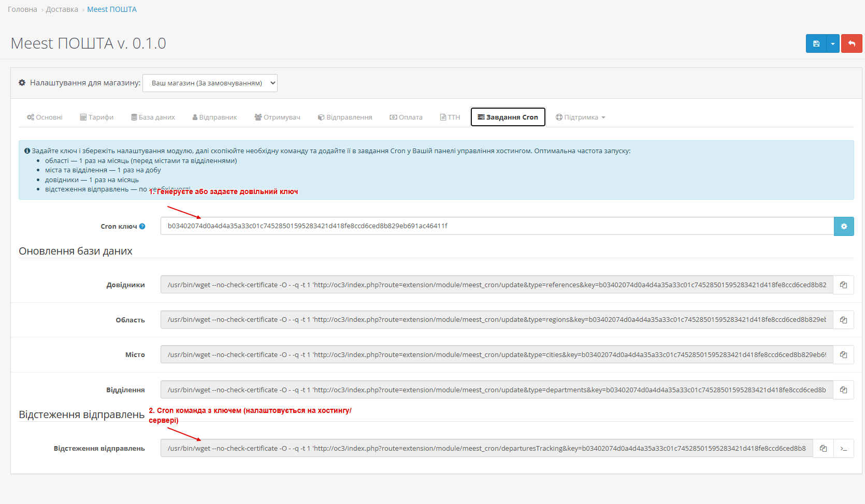
Task: Copy the Місто cron command
Action: (x=843, y=355)
